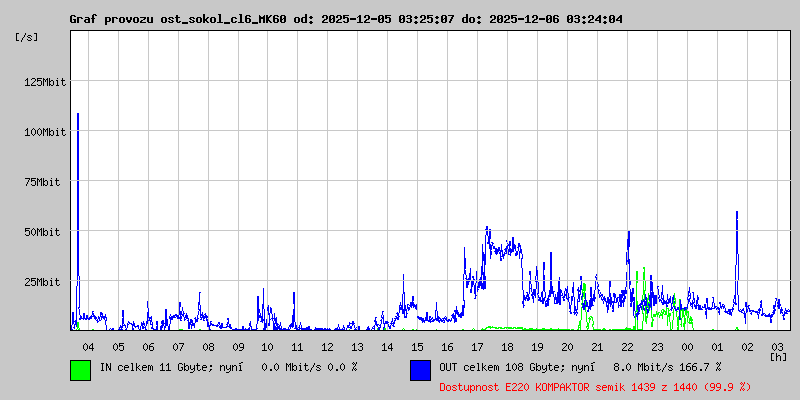Click the 25Mbit y-axis label
800x400 pixels.
(x=47, y=282)
